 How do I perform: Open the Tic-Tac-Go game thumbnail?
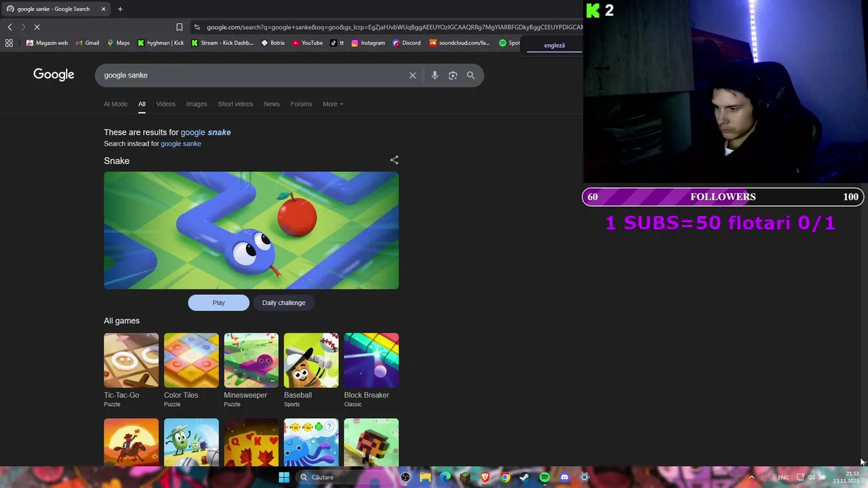click(131, 360)
